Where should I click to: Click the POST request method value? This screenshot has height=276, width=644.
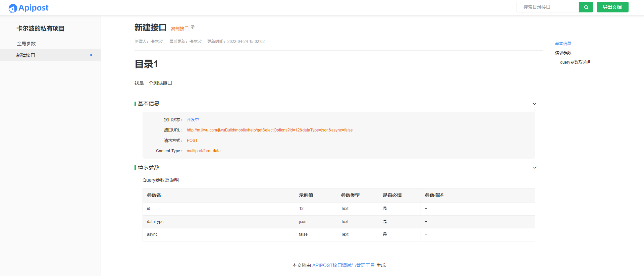click(x=192, y=141)
